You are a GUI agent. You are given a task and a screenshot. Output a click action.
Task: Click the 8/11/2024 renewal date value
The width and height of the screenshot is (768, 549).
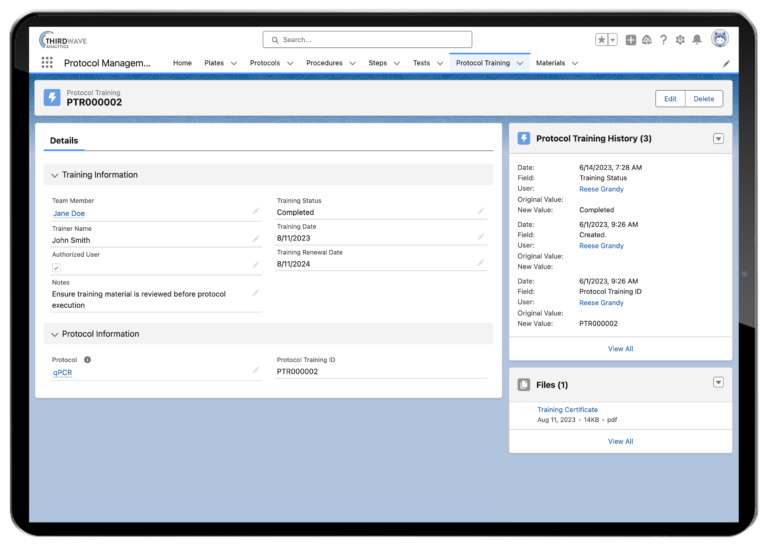[293, 264]
